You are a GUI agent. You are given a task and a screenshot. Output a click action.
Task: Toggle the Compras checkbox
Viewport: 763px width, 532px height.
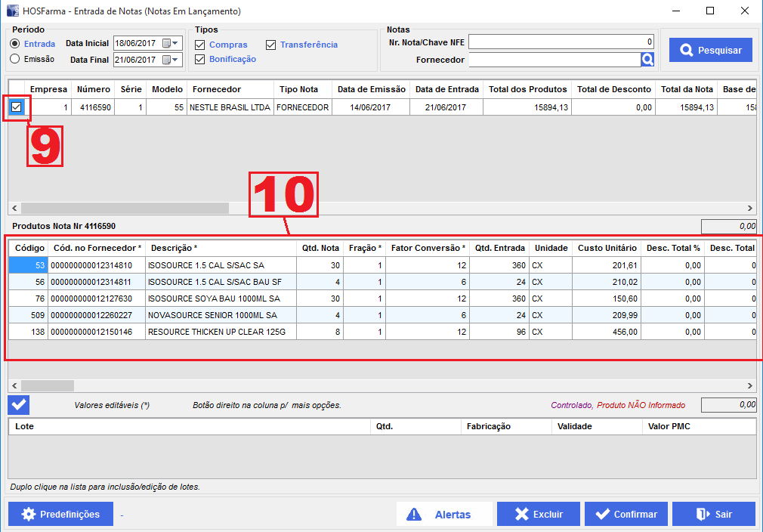(x=200, y=45)
